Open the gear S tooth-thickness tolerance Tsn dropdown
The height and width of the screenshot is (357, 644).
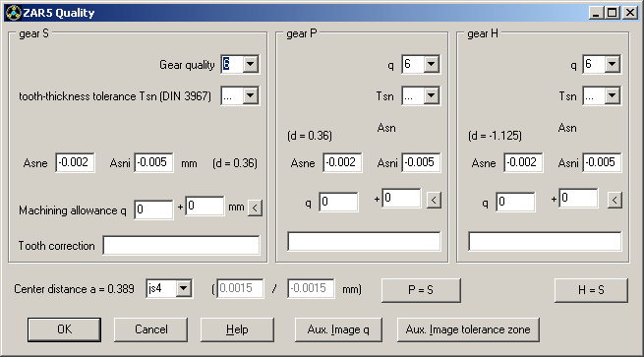[250, 96]
